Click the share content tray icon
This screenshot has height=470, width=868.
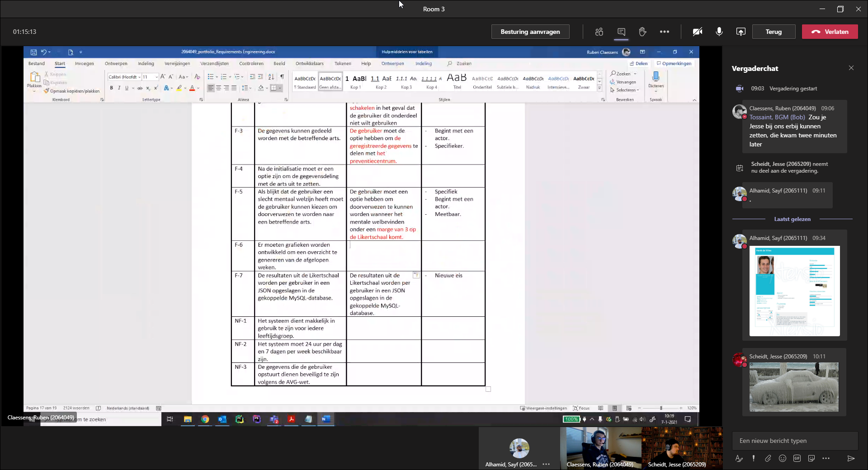pyautogui.click(x=741, y=32)
